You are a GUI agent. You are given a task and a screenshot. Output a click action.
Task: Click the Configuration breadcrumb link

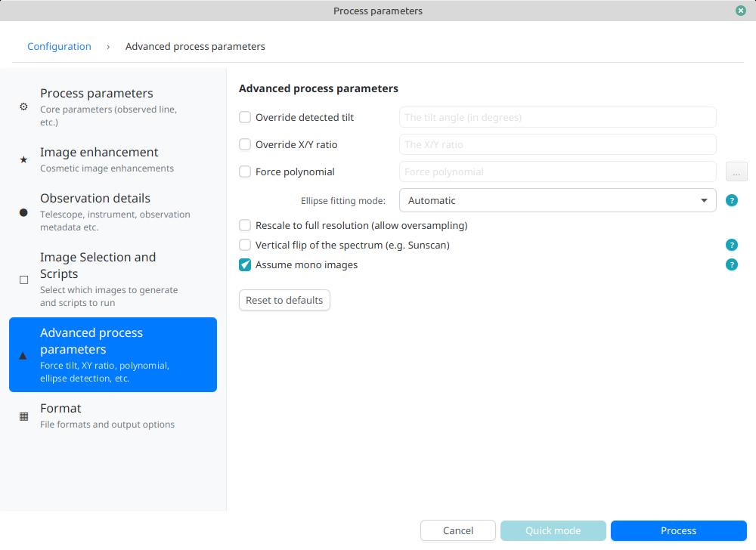(x=59, y=46)
